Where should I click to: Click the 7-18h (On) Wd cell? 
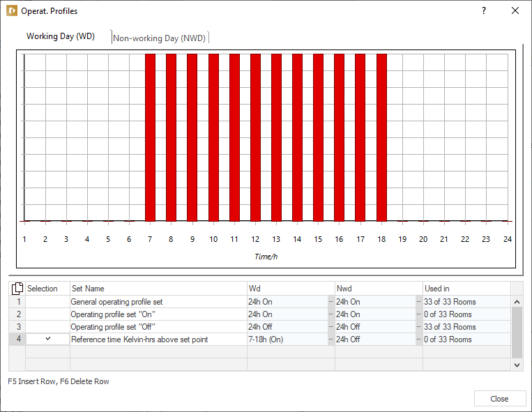(x=287, y=339)
